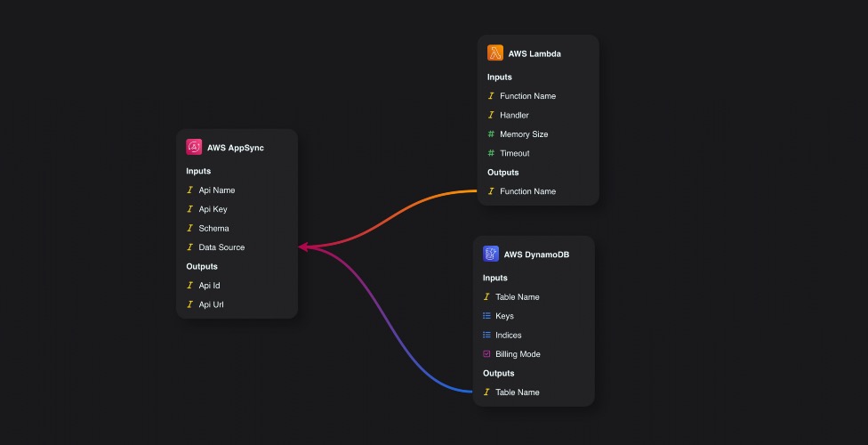868x445 pixels.
Task: Click the Inputs heading in DynamoDB node
Action: 494,278
